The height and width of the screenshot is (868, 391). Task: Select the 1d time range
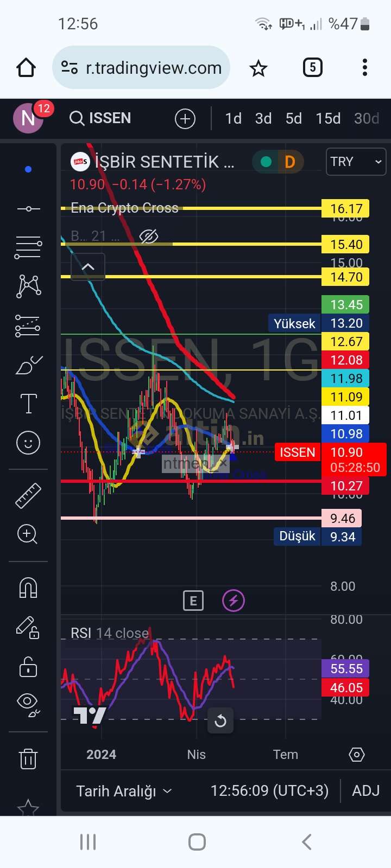click(233, 118)
